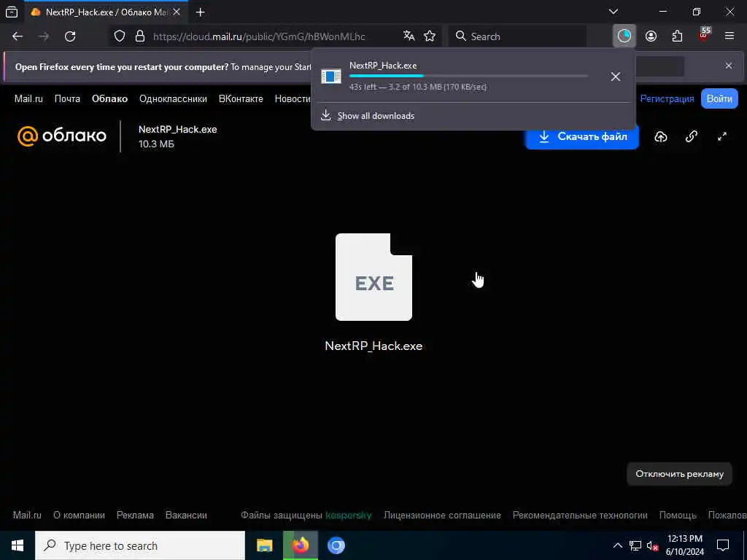Click Show all downloads
Viewport: 747px width, 560px height.
(x=376, y=116)
